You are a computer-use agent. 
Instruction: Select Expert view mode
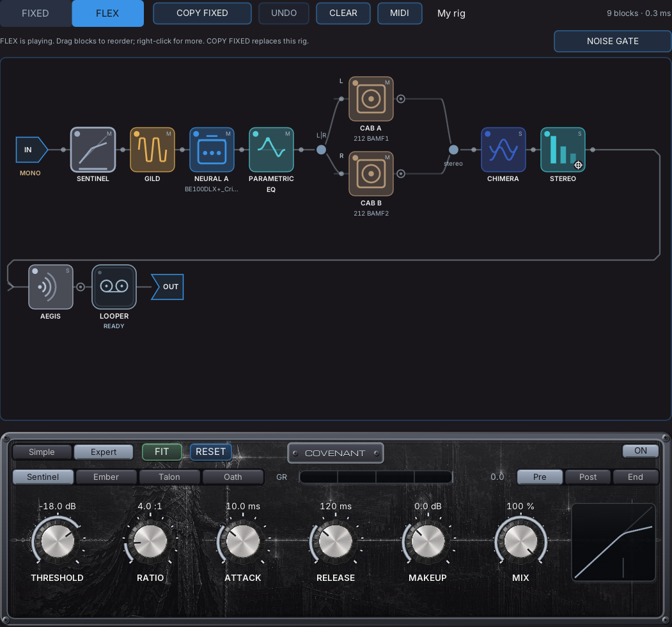tap(104, 452)
